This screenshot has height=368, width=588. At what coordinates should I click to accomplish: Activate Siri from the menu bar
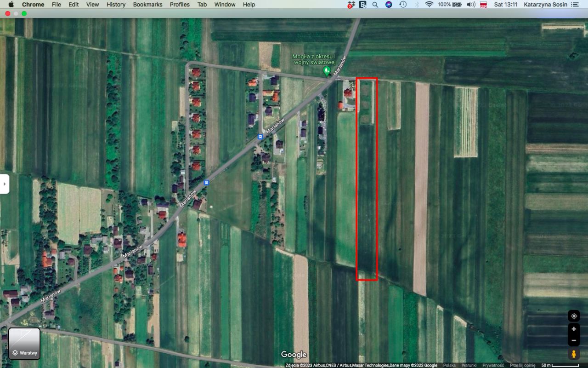(389, 5)
